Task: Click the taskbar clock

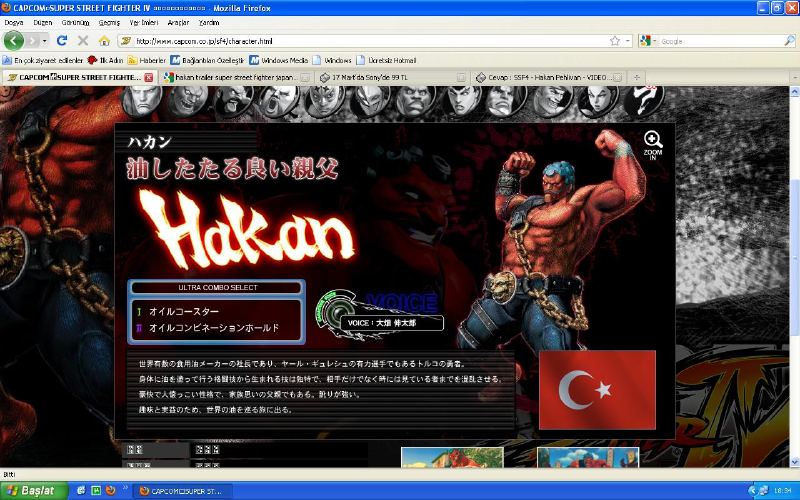Action: coord(783,491)
